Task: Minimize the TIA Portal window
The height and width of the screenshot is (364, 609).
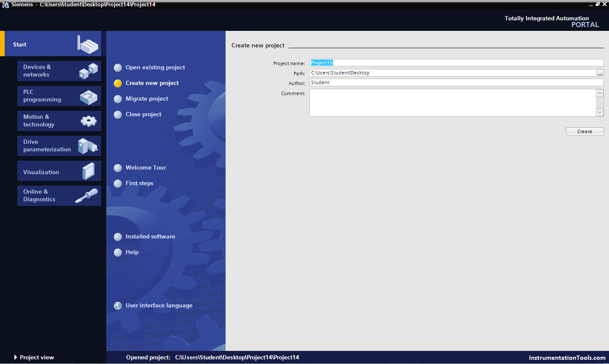Action: 591,4
